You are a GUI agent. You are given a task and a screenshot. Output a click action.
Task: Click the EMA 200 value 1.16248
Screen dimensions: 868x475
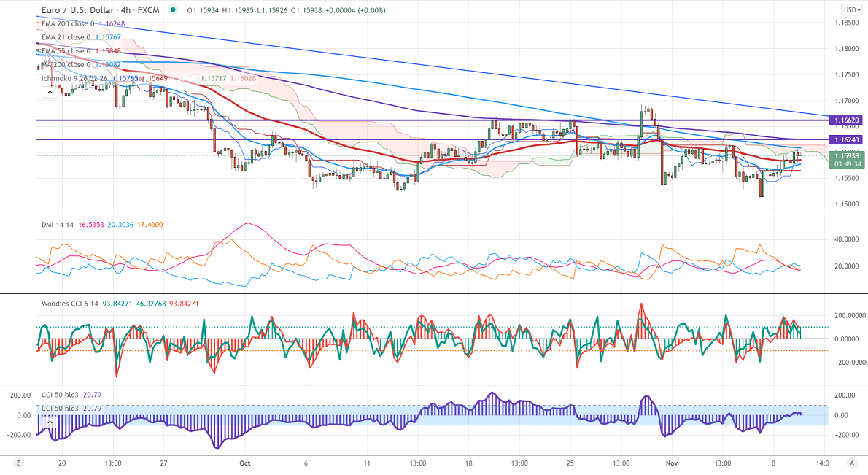(112, 24)
